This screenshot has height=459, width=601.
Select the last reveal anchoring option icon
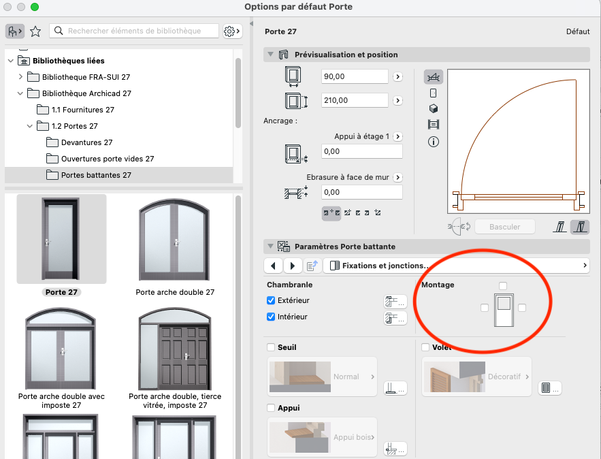tap(378, 213)
